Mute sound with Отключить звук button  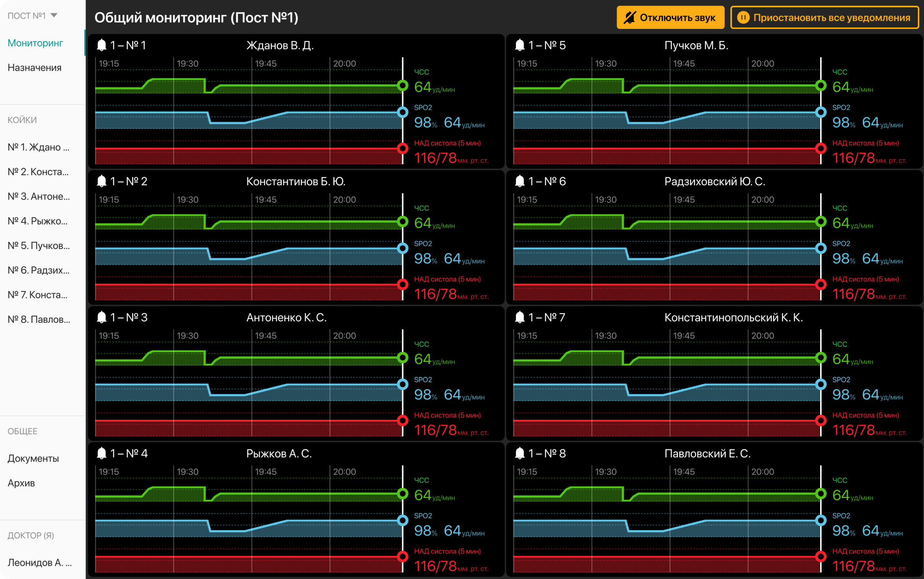point(670,18)
